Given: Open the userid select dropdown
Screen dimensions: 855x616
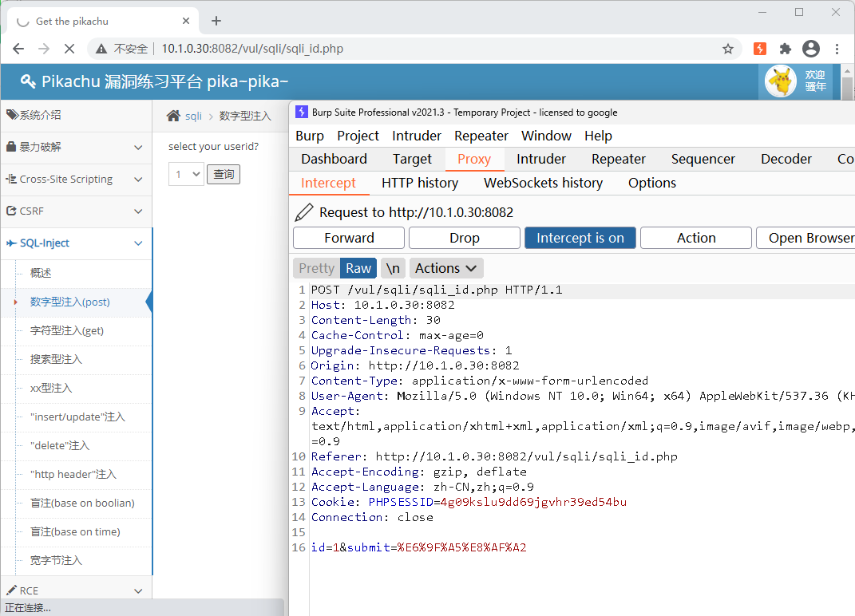Looking at the screenshot, I should (186, 174).
